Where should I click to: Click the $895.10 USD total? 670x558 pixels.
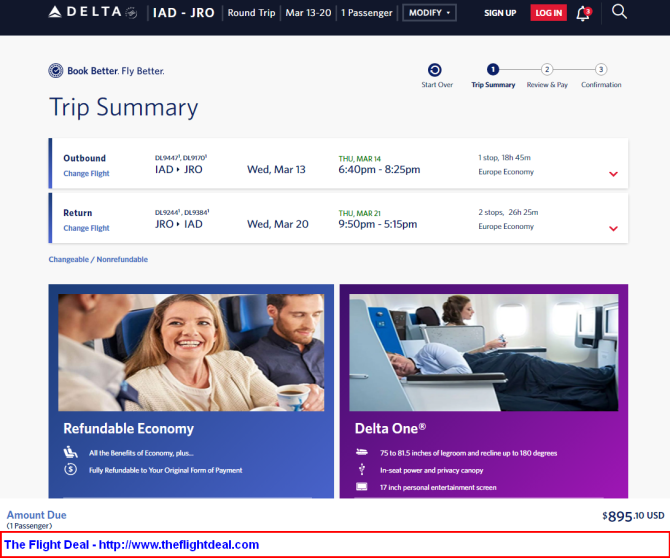[633, 516]
